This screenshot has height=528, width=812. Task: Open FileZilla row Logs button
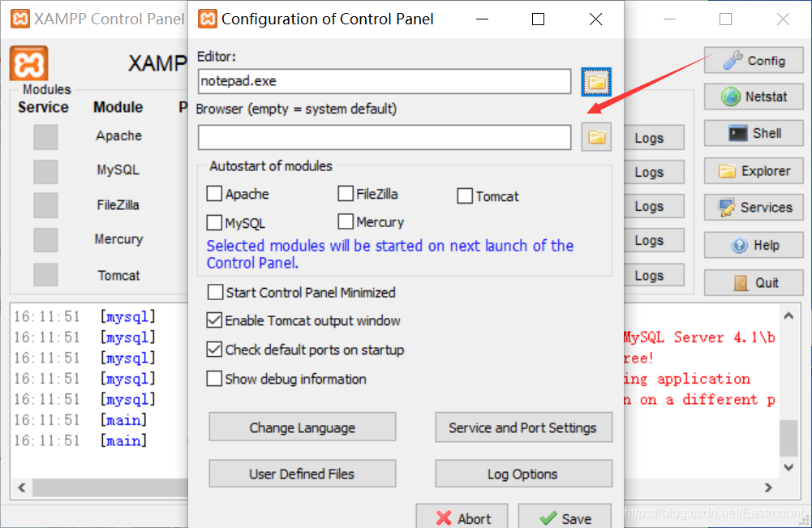(x=654, y=206)
